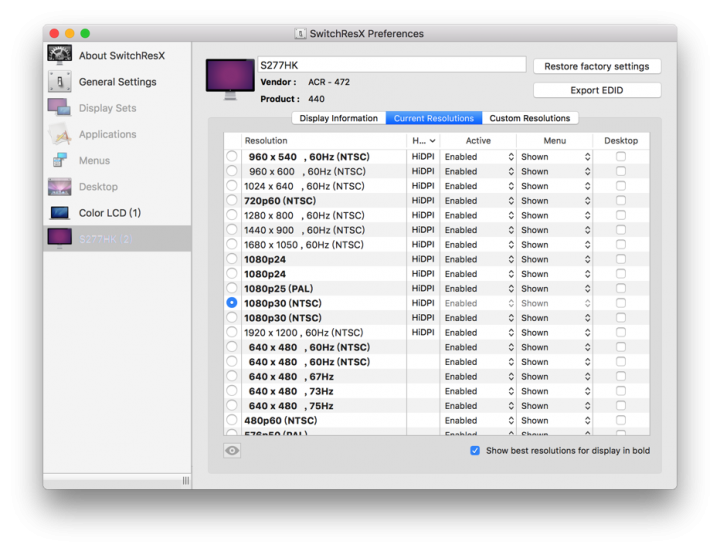Click the 1680 x 1050, 60Hz (NTSC) label
This screenshot has width=720, height=551.
(304, 245)
